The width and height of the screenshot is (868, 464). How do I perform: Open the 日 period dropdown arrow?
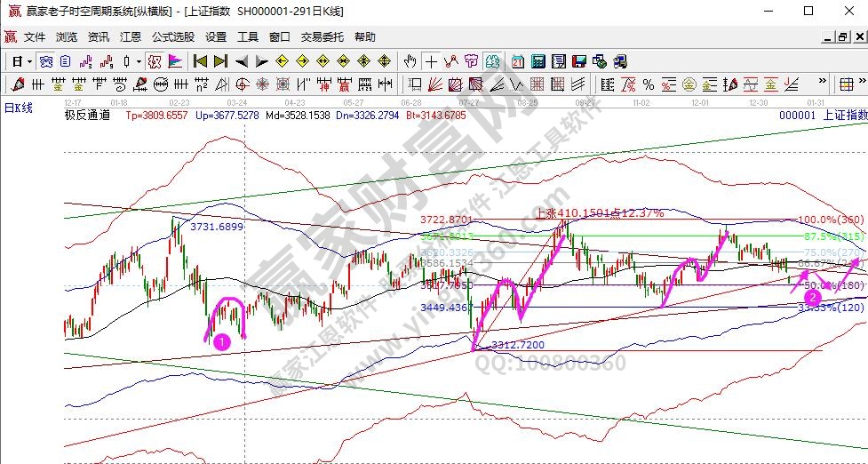pos(29,61)
